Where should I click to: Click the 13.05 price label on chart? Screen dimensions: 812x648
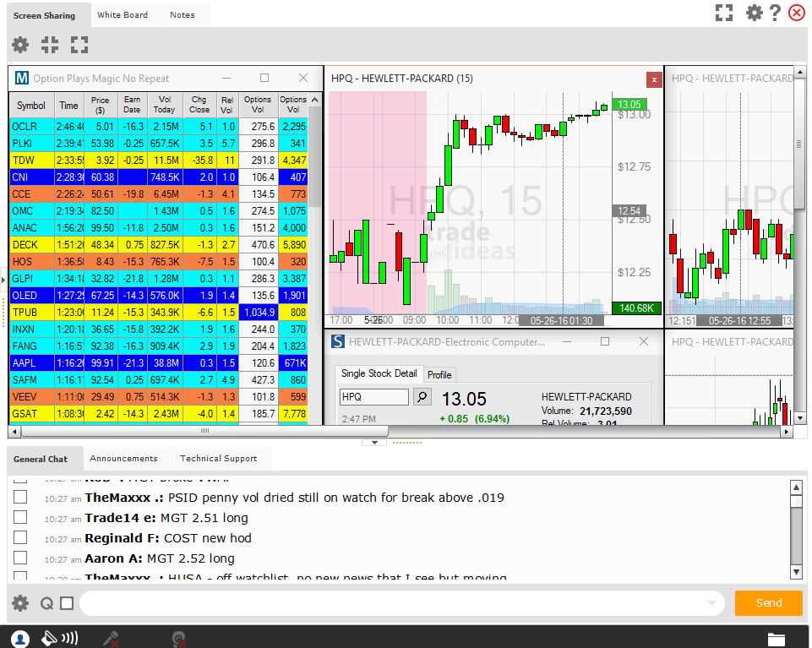[x=629, y=104]
